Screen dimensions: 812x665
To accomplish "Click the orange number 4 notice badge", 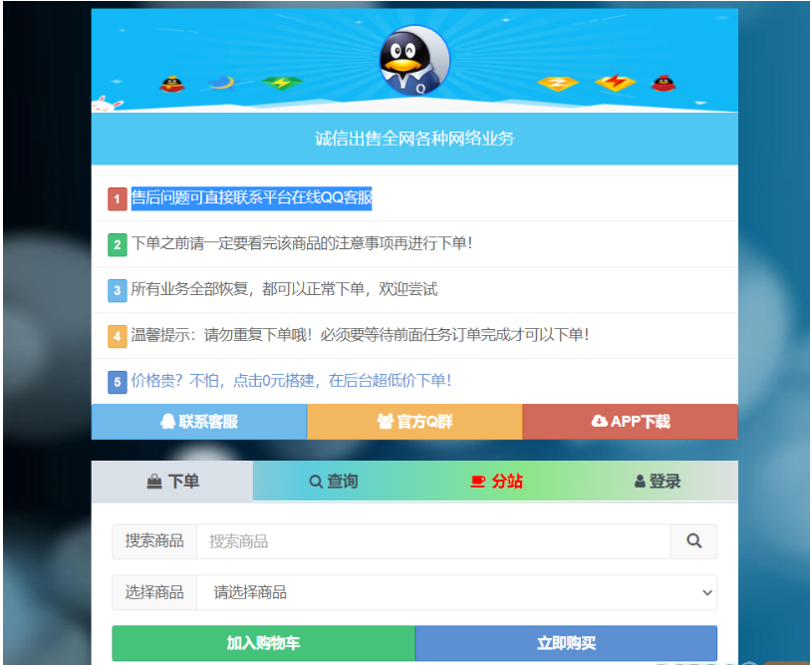I will [118, 336].
